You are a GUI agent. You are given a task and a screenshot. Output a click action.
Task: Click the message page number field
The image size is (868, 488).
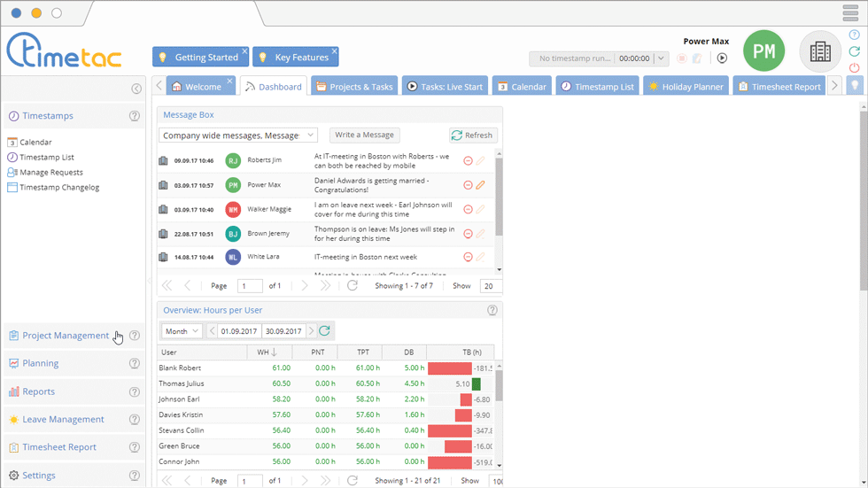point(250,286)
